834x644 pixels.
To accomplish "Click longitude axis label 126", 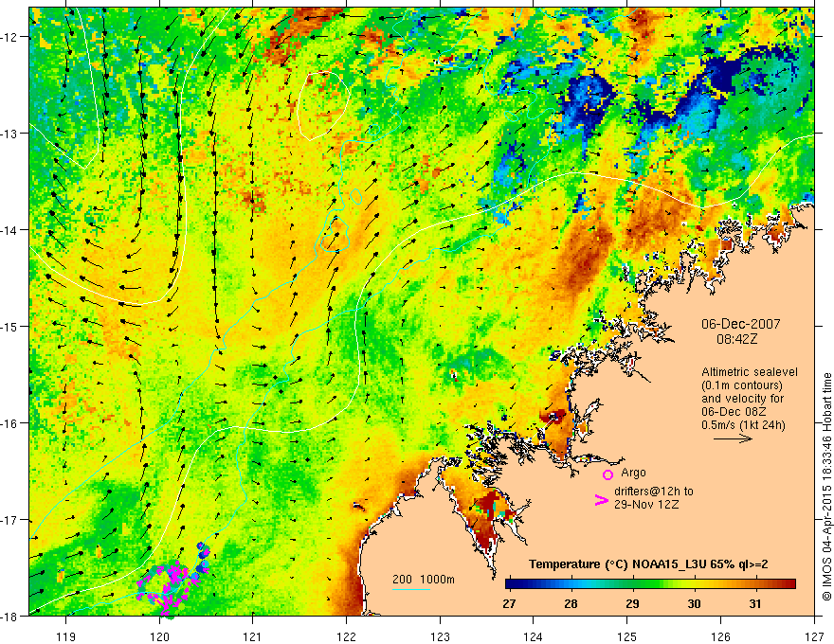I will pyautogui.click(x=720, y=636).
